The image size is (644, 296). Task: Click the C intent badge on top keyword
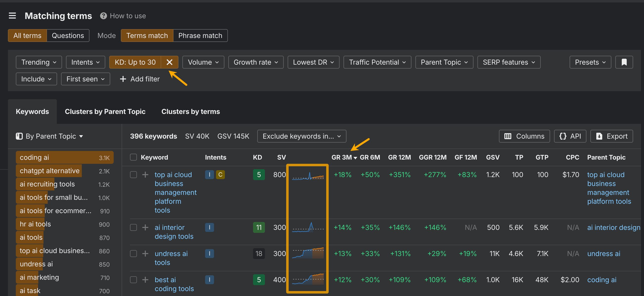(x=220, y=174)
